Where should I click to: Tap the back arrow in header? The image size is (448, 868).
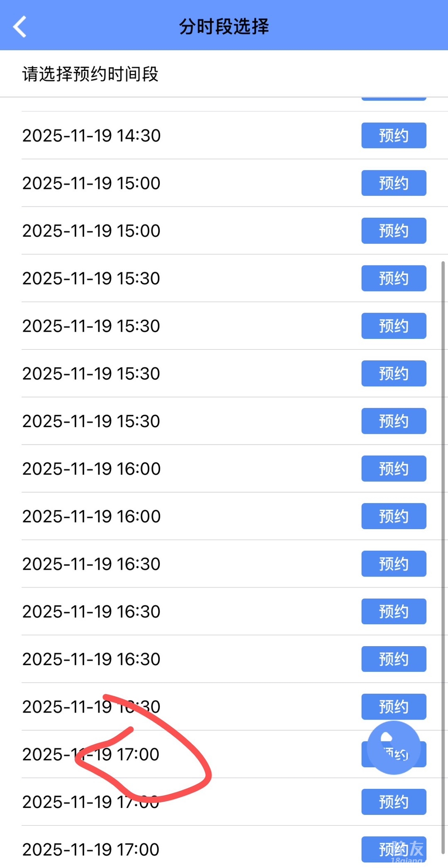(x=20, y=27)
